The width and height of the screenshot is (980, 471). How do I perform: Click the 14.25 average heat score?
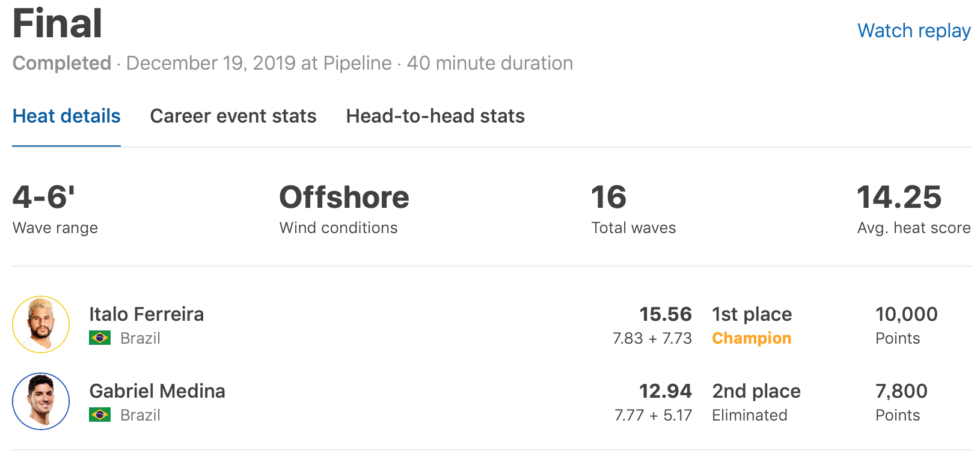[x=899, y=198]
